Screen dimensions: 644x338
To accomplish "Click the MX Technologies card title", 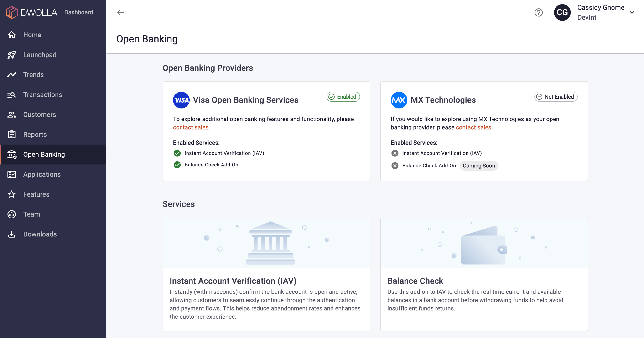I will [443, 100].
